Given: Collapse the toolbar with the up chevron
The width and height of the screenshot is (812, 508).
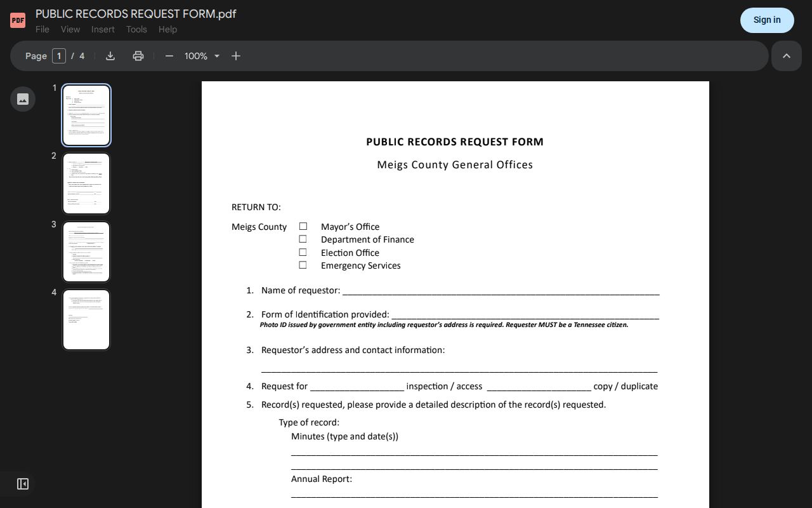Looking at the screenshot, I should click(x=787, y=56).
